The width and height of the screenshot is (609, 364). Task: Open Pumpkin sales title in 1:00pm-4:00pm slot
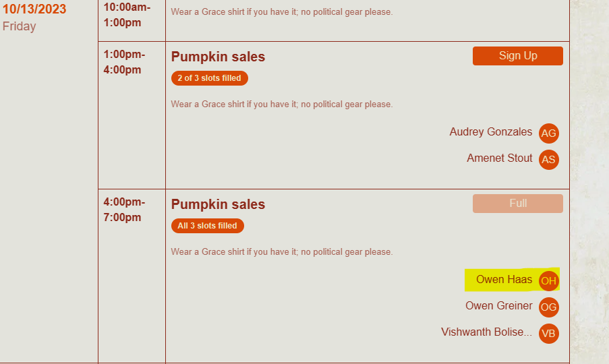(x=218, y=57)
